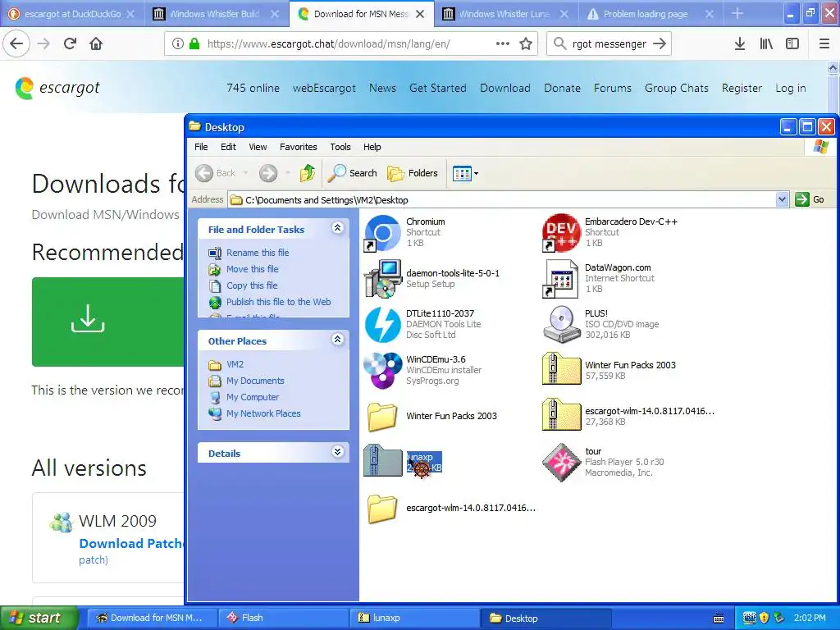Toggle the Folders pane button
The width and height of the screenshot is (840, 630).
(413, 173)
